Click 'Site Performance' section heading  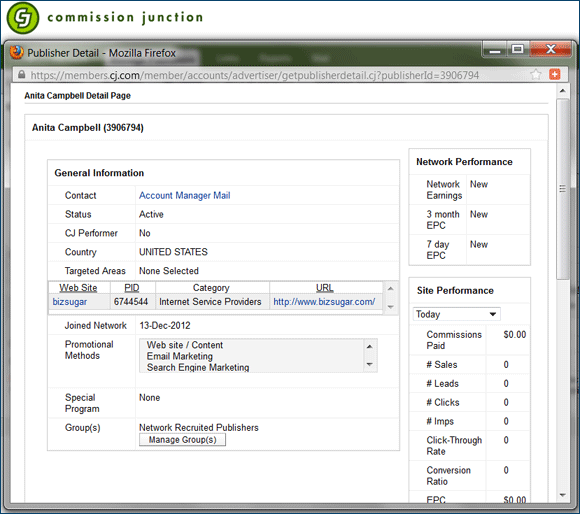point(455,290)
